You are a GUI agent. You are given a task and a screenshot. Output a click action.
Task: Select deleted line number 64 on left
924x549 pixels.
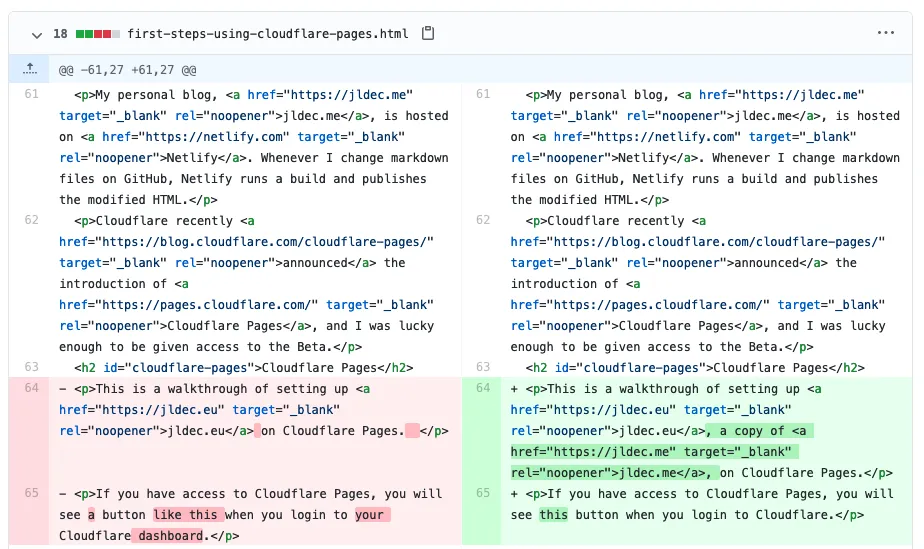pyautogui.click(x=31, y=388)
